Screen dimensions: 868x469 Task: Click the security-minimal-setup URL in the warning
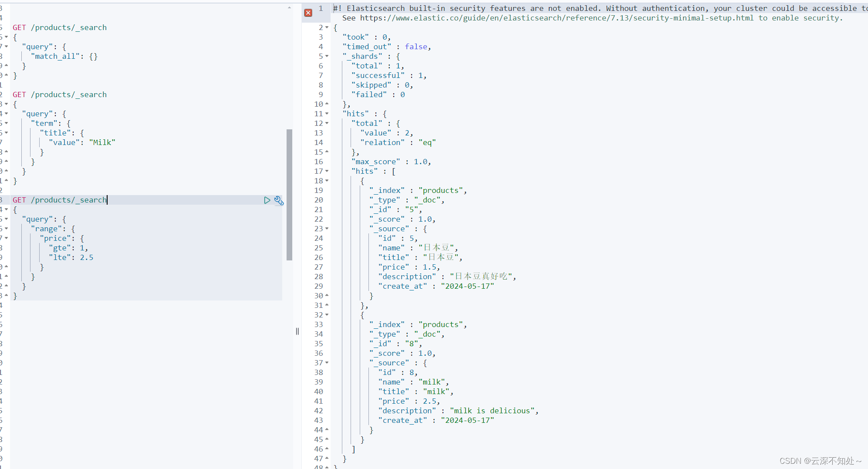point(557,18)
